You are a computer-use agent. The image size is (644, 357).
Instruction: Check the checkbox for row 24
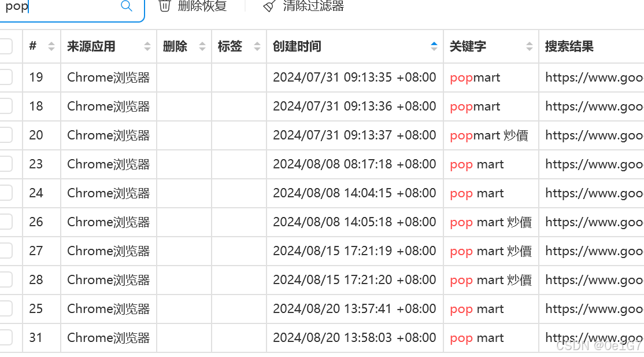(x=5, y=193)
